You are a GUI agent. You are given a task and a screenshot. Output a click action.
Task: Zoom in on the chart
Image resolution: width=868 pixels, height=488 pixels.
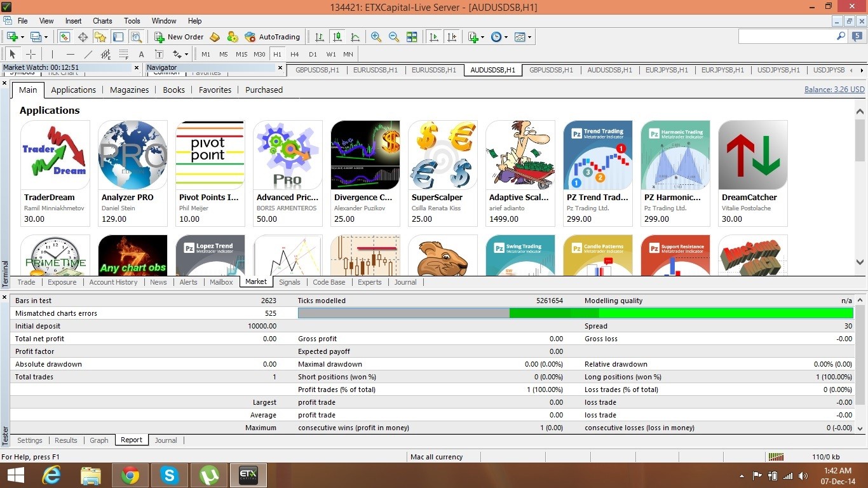376,37
